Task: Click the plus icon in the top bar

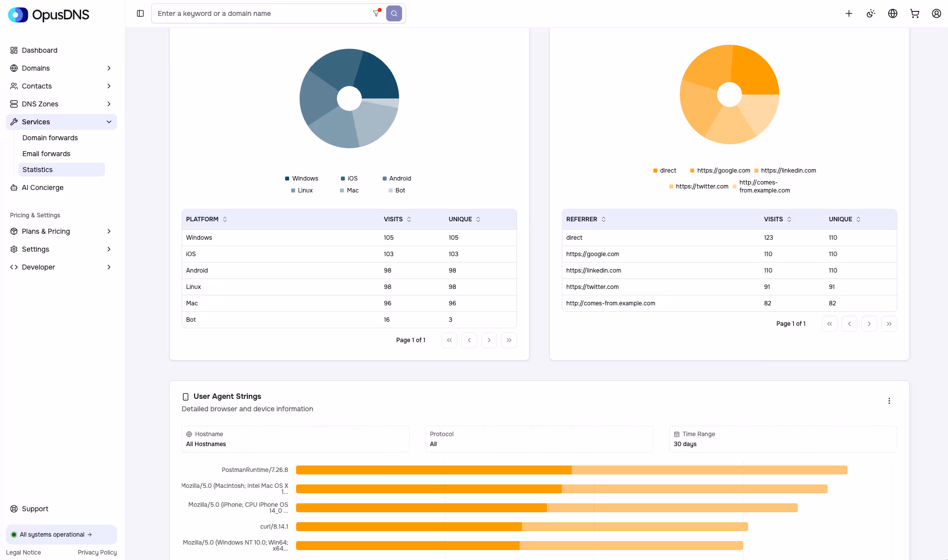Action: coord(849,13)
